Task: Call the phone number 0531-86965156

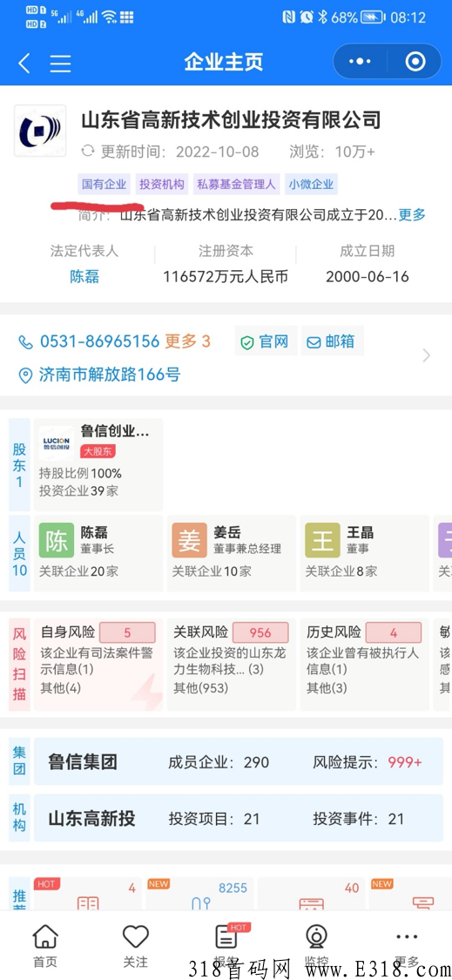Action: coord(99,341)
